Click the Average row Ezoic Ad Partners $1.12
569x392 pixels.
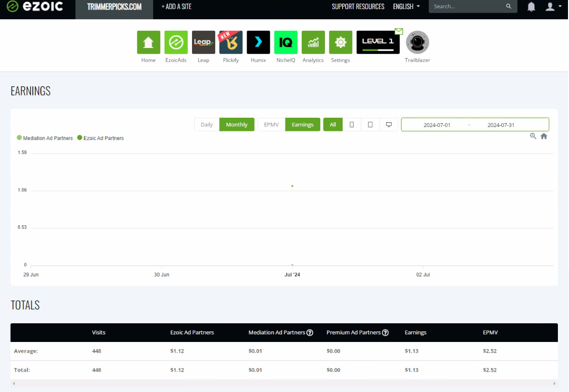[177, 351]
